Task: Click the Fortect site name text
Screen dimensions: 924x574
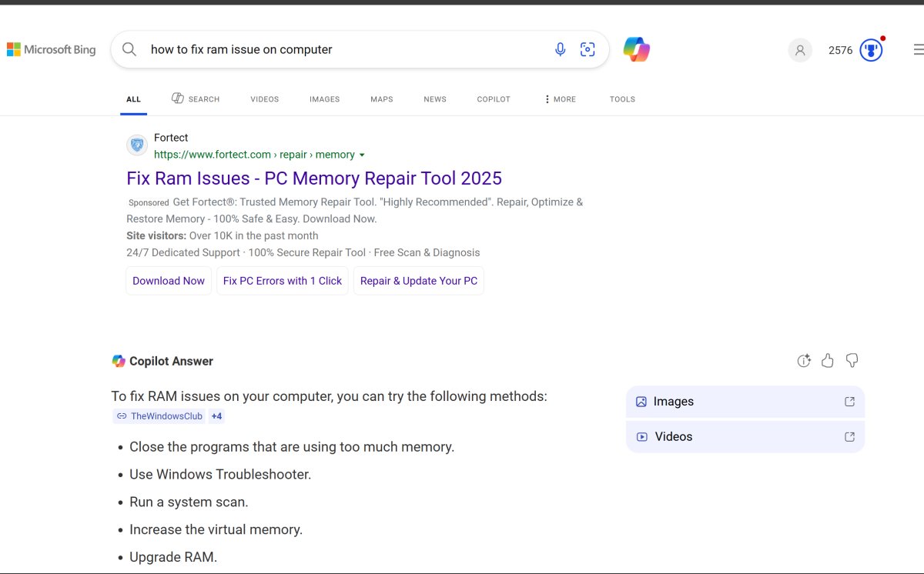Action: [x=171, y=138]
